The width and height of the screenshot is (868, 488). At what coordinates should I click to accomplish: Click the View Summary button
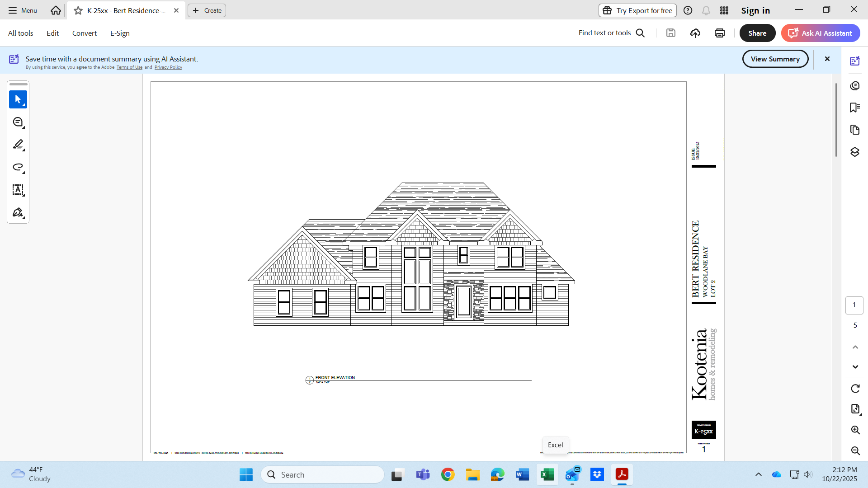[775, 59]
